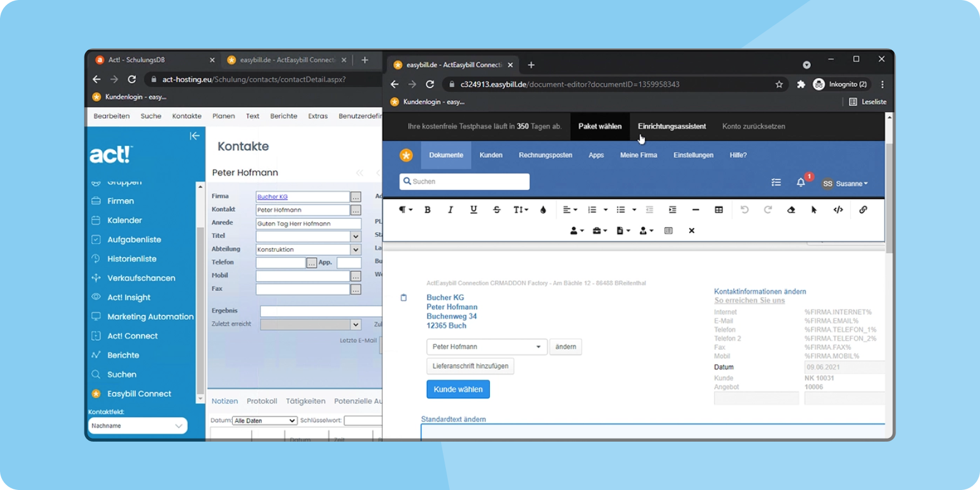Click the eraser clear formatting icon
The image size is (980, 490).
point(791,209)
